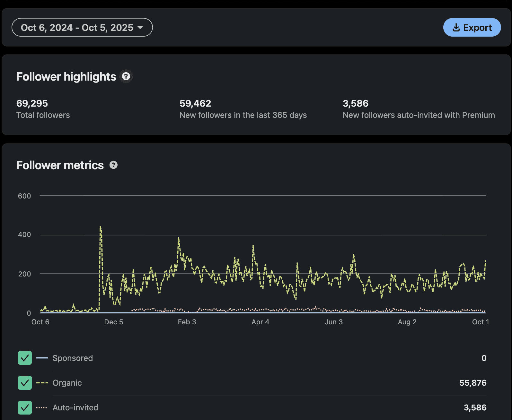The height and width of the screenshot is (420, 512).
Task: Open the date range dropdown Oct 6, 2024 - Oct 5, 2025
Action: pos(82,27)
